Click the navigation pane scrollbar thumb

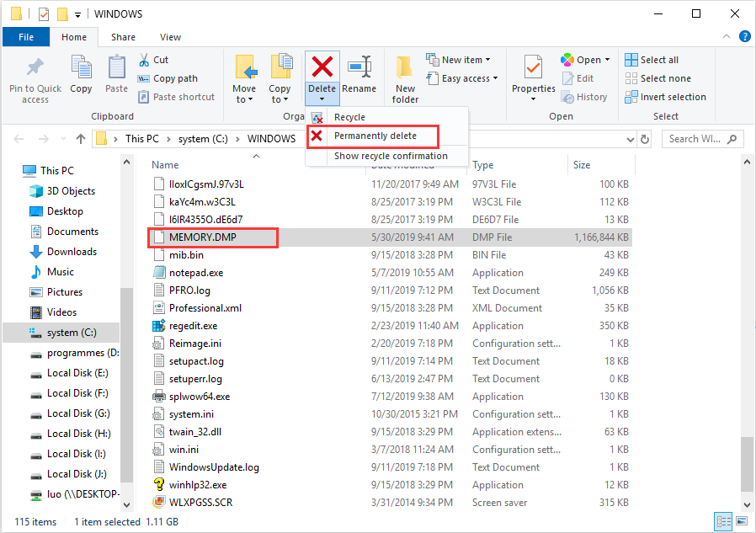pos(126,383)
